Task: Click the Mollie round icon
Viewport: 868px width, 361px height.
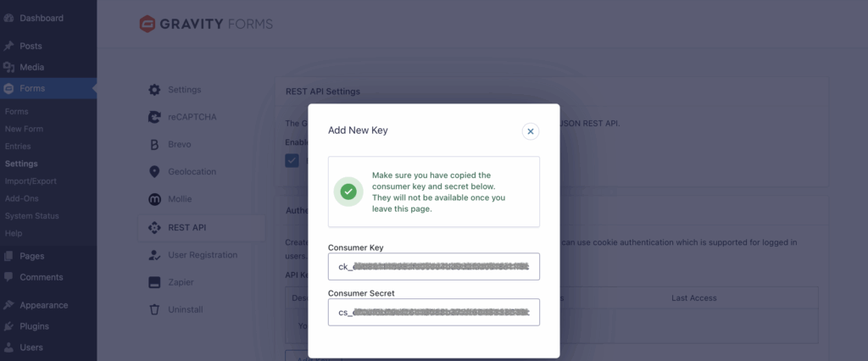Action: pos(154,199)
